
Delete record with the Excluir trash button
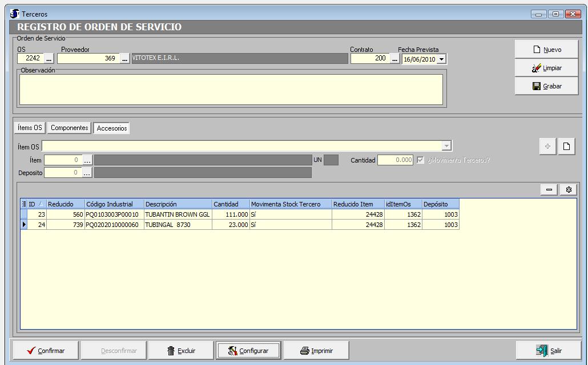(181, 351)
